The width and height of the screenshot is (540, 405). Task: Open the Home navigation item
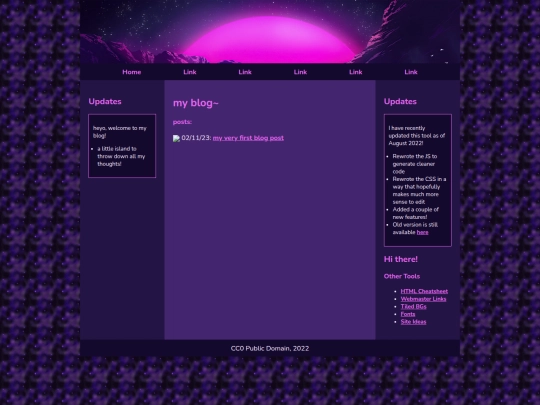pos(132,72)
